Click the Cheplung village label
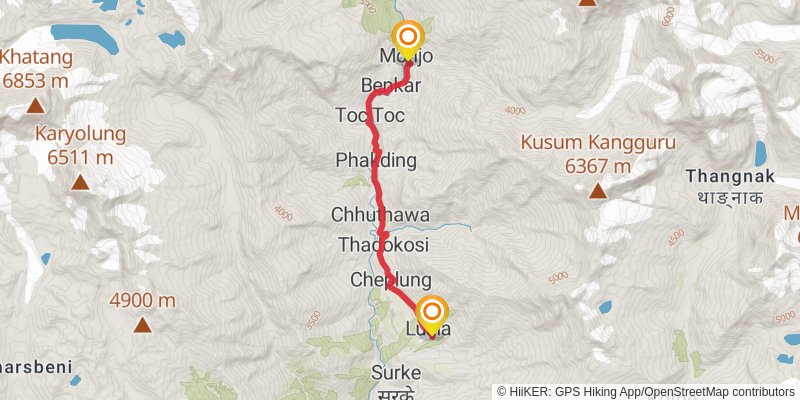 [x=391, y=280]
